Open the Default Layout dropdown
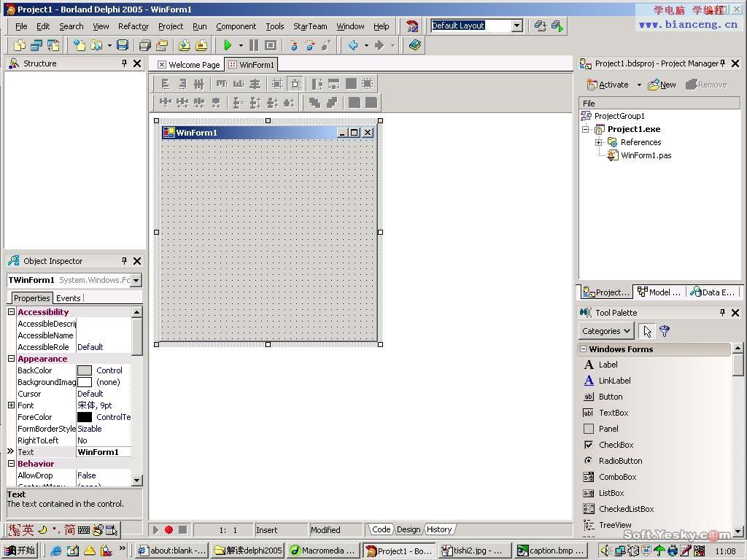 point(517,26)
